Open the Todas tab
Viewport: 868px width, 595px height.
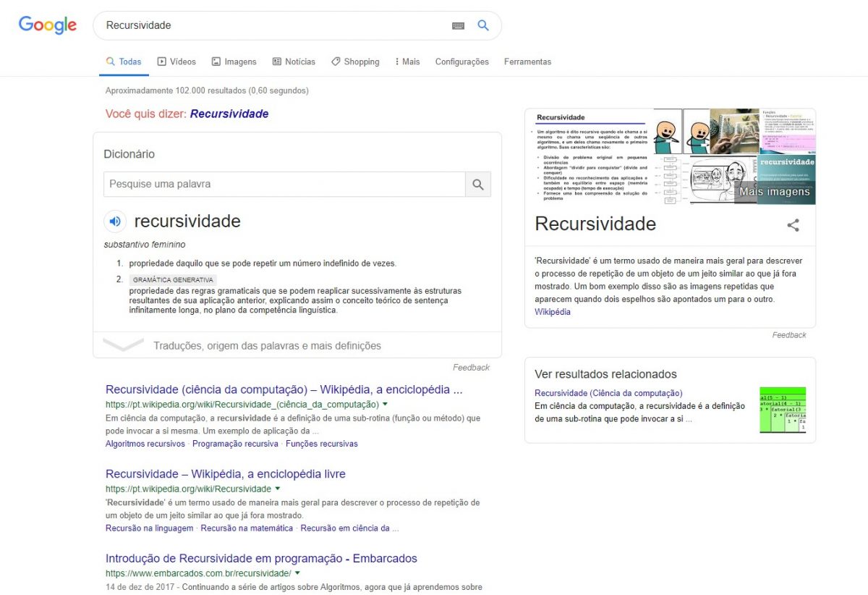coord(124,62)
